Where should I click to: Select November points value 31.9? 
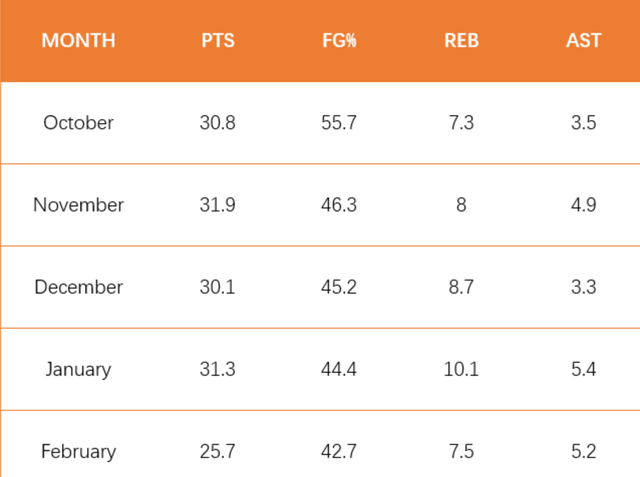[x=218, y=205]
